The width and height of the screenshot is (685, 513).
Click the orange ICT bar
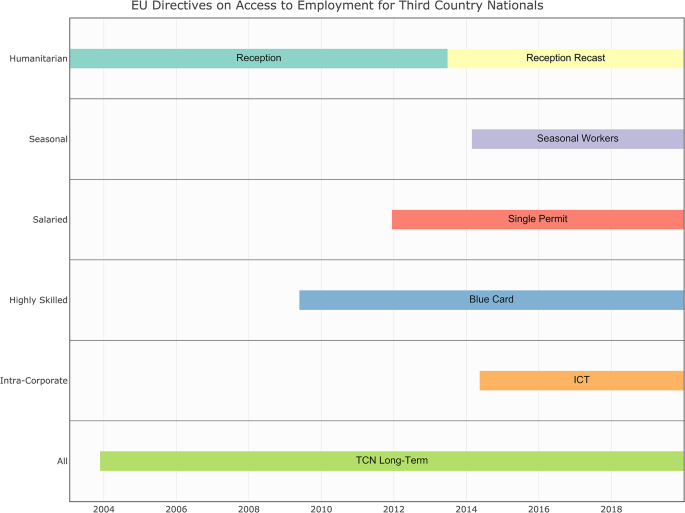pos(582,380)
